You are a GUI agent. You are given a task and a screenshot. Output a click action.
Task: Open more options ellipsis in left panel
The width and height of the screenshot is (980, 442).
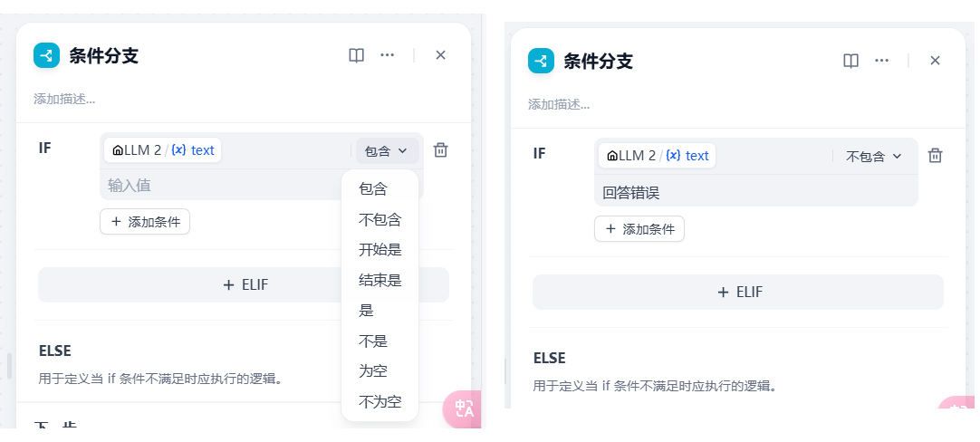click(387, 55)
